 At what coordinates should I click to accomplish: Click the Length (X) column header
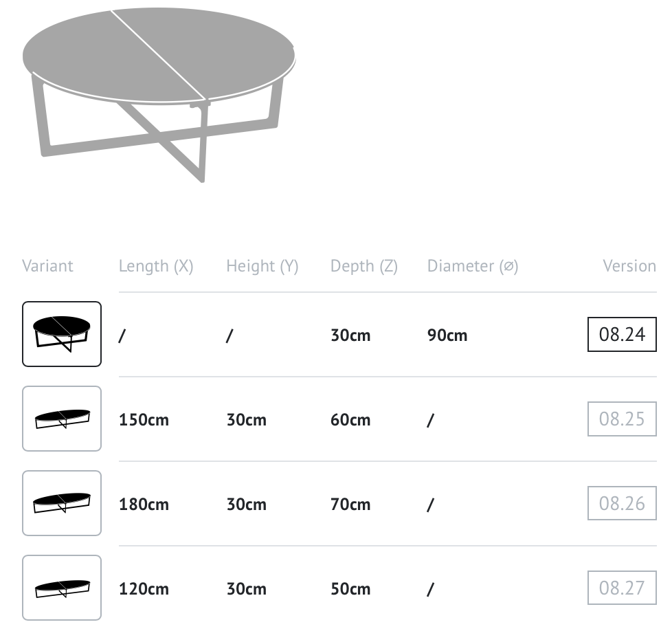click(x=156, y=266)
